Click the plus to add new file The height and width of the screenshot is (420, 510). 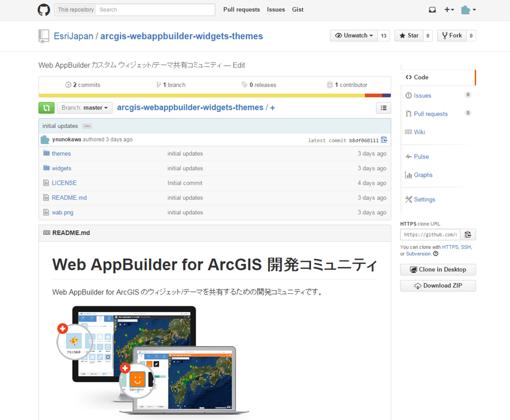click(273, 108)
